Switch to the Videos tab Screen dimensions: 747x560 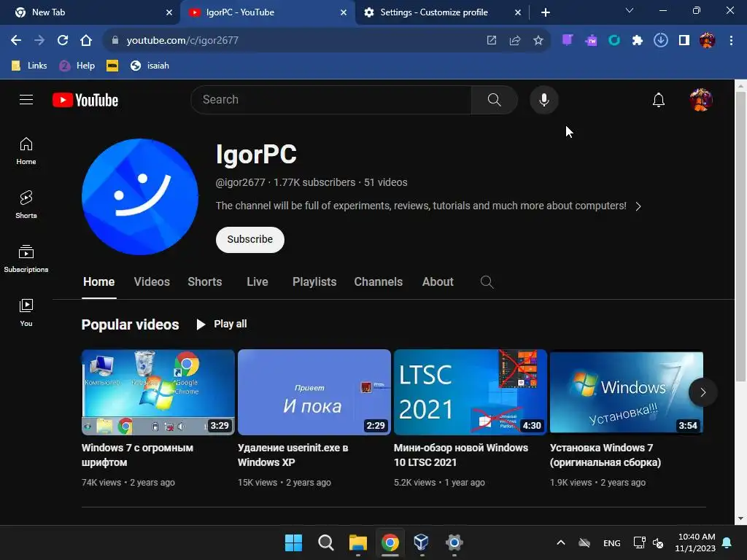coord(152,282)
